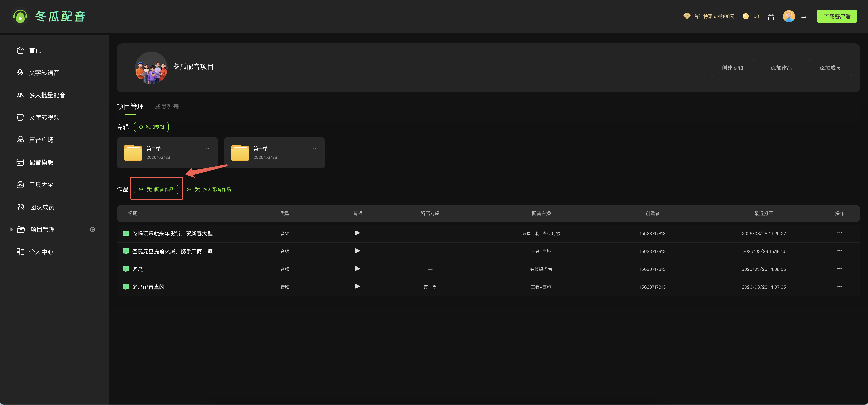Open the user avatar profile
The height and width of the screenshot is (405, 868).
click(x=788, y=16)
